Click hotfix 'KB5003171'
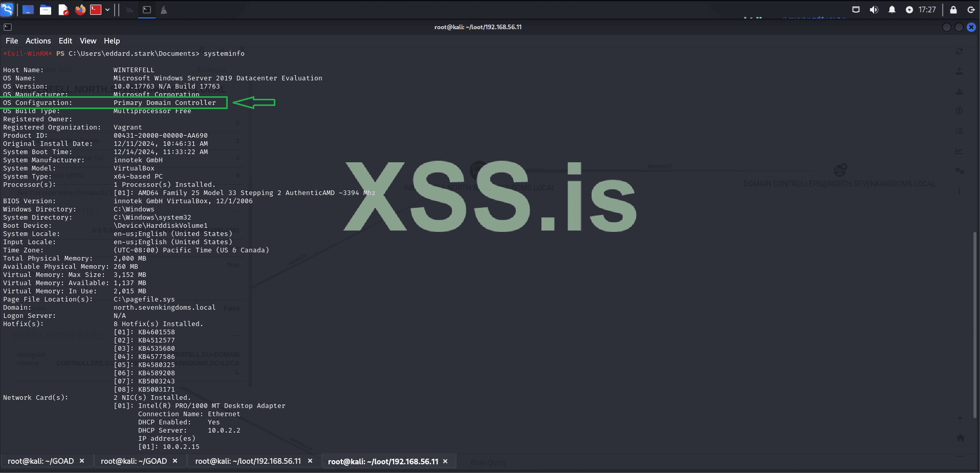 point(157,390)
